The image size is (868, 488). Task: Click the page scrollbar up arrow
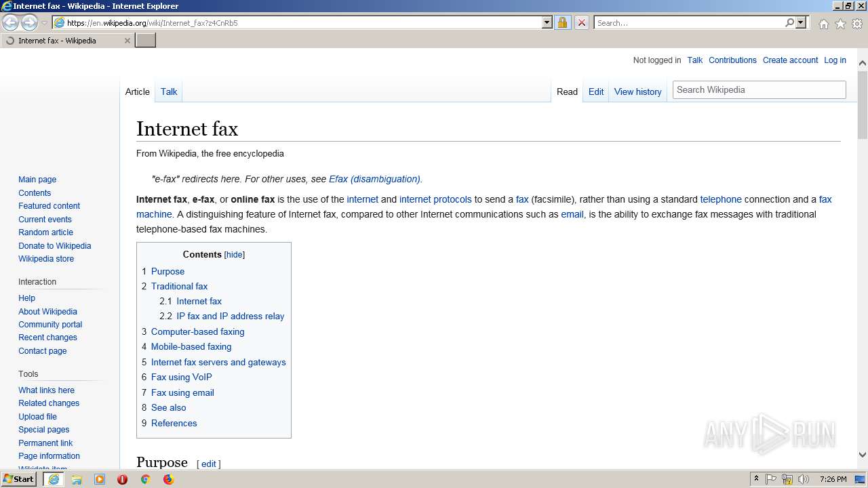863,63
